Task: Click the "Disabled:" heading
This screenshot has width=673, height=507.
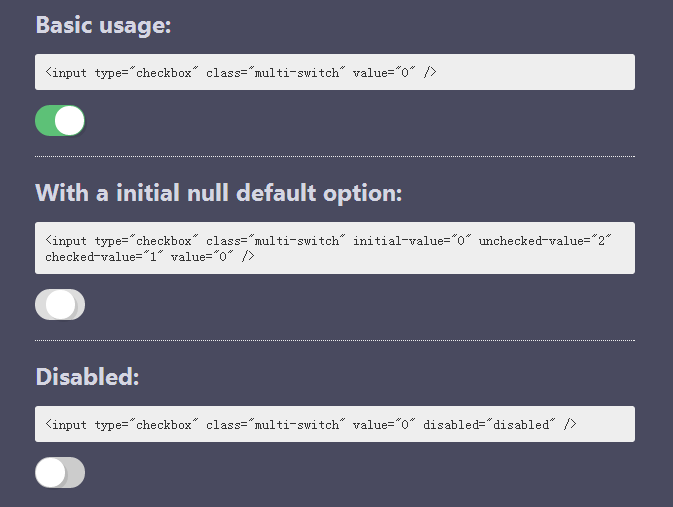Action: [88, 377]
